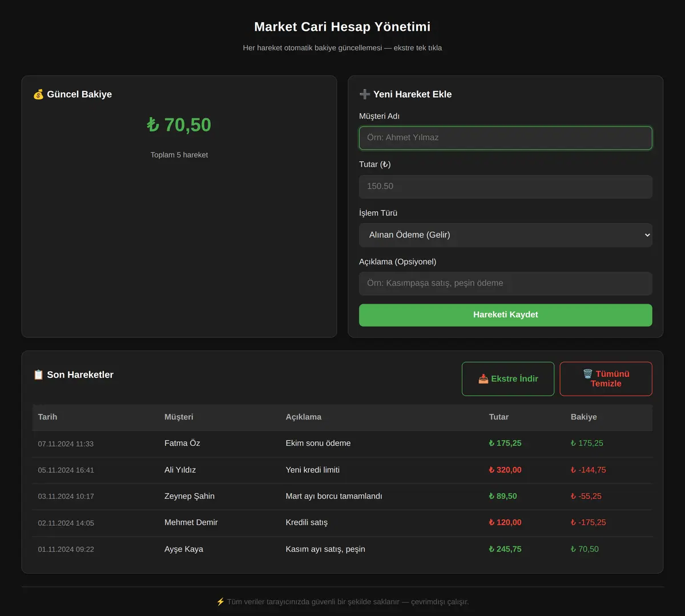Click into the Tutar amount field

point(505,187)
